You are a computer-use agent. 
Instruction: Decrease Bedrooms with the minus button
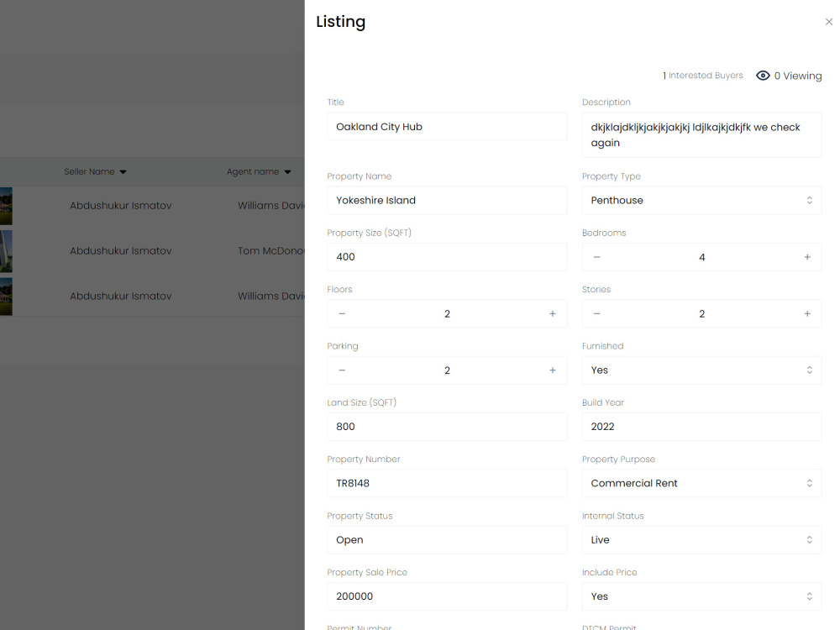click(x=596, y=257)
